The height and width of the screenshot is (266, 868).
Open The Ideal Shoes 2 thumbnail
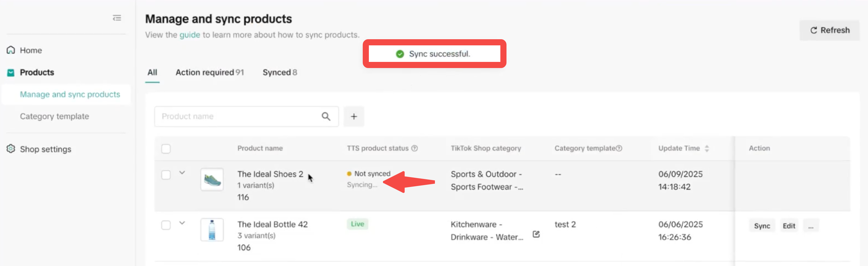[212, 179]
